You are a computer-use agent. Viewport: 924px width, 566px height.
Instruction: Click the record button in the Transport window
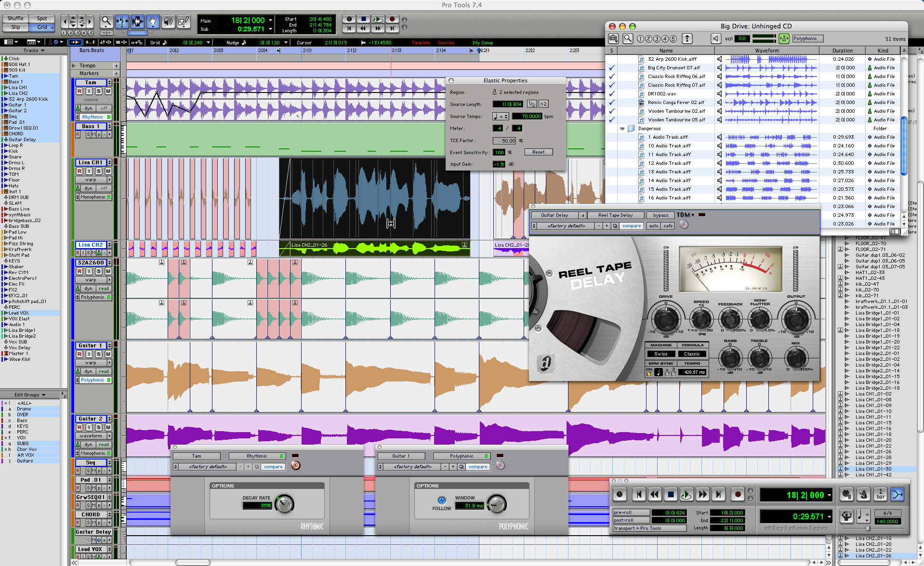738,494
